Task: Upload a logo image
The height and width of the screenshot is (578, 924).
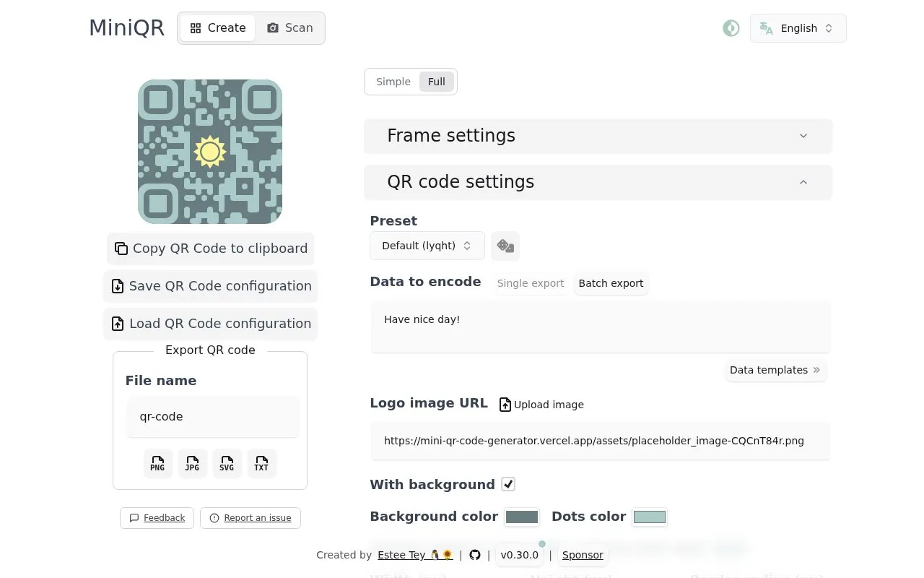Action: coord(541,405)
